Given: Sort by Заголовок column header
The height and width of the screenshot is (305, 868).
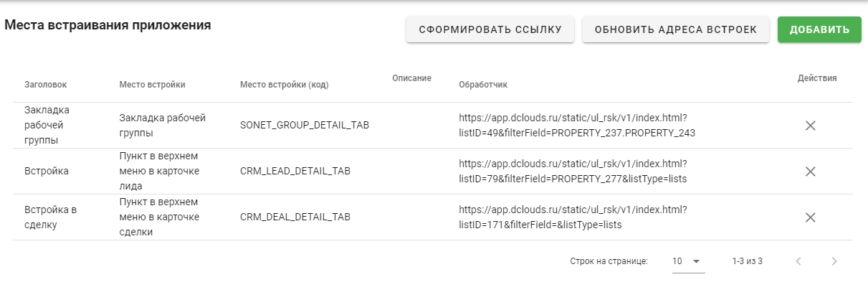Looking at the screenshot, I should [x=45, y=85].
